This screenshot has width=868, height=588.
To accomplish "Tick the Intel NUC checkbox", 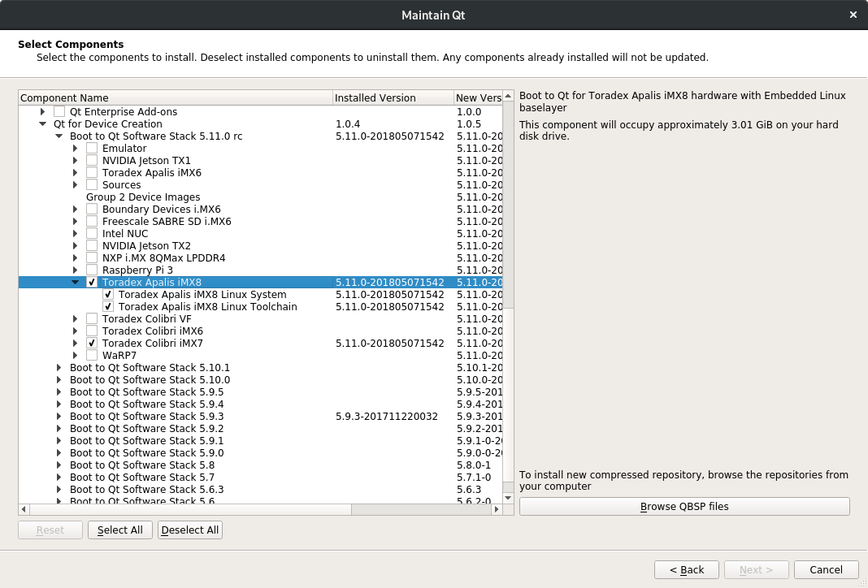I will pos(92,233).
